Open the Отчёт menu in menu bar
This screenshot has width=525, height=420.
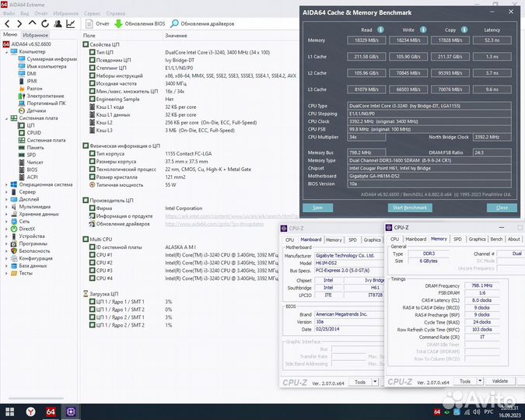pos(41,13)
